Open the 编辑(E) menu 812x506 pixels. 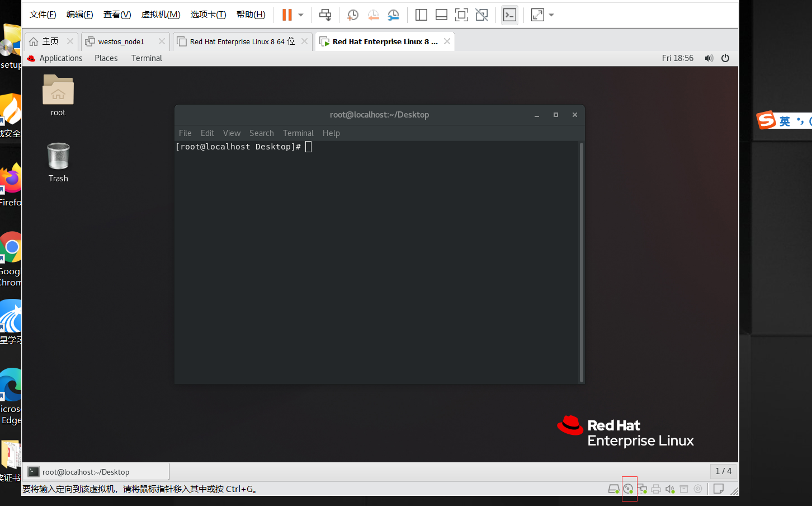pyautogui.click(x=80, y=15)
